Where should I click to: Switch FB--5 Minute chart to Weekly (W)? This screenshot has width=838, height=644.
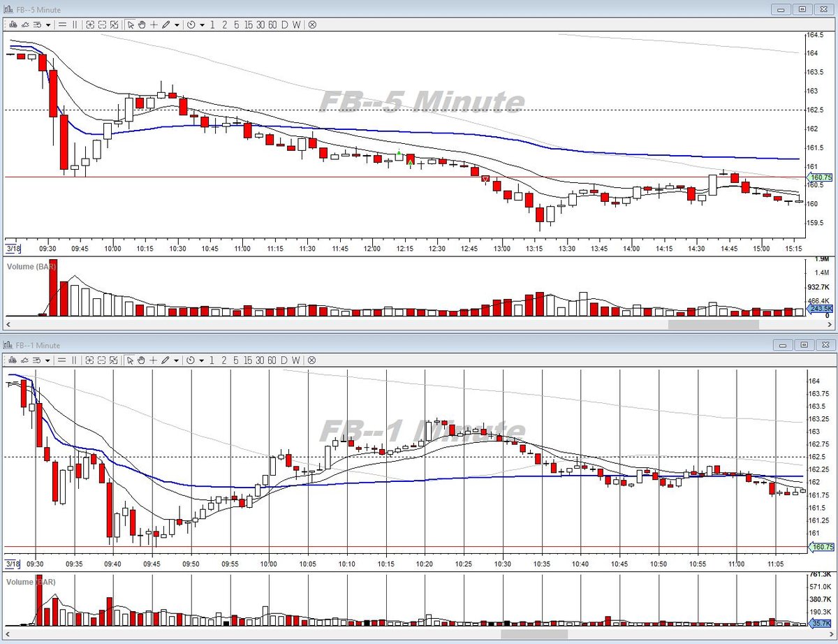point(296,24)
